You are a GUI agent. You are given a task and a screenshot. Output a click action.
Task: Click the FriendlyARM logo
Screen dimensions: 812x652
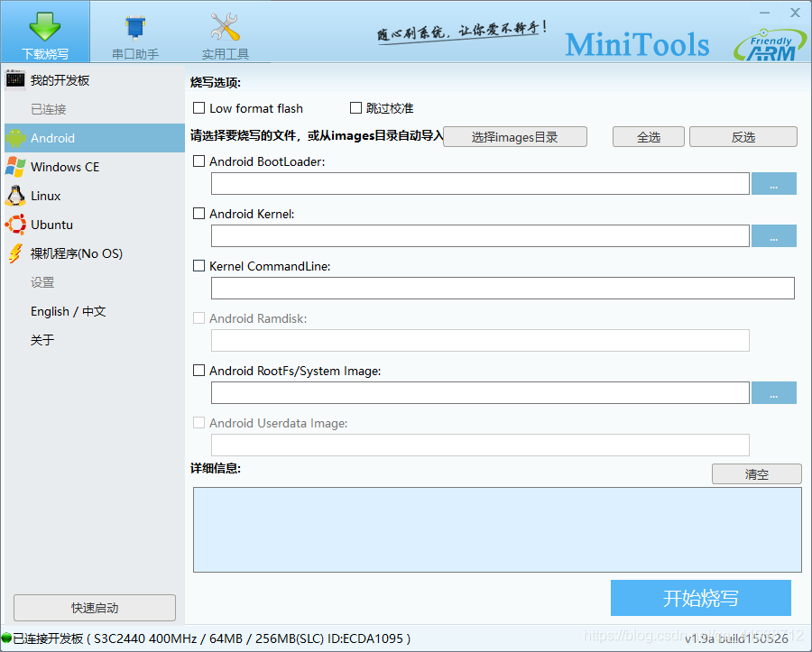coord(770,45)
